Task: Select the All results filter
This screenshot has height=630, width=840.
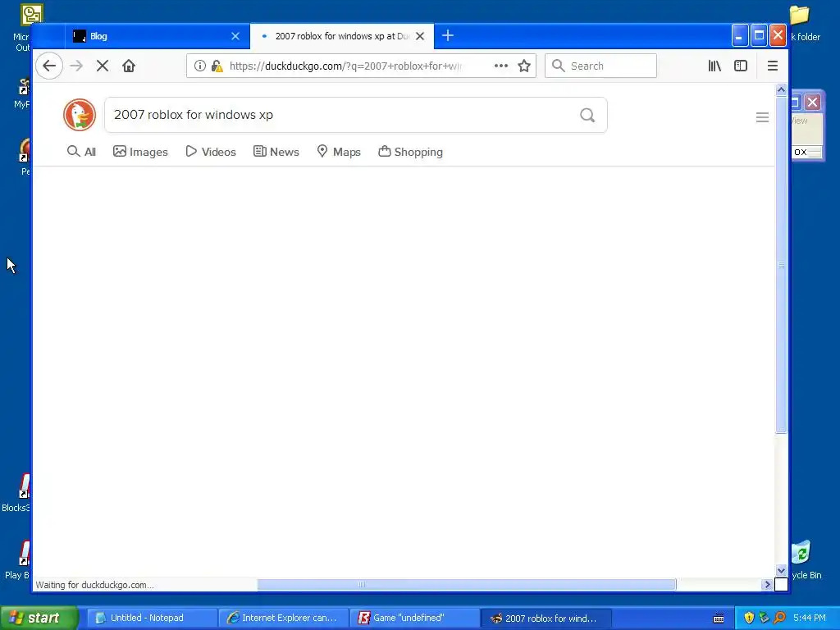Action: click(81, 152)
